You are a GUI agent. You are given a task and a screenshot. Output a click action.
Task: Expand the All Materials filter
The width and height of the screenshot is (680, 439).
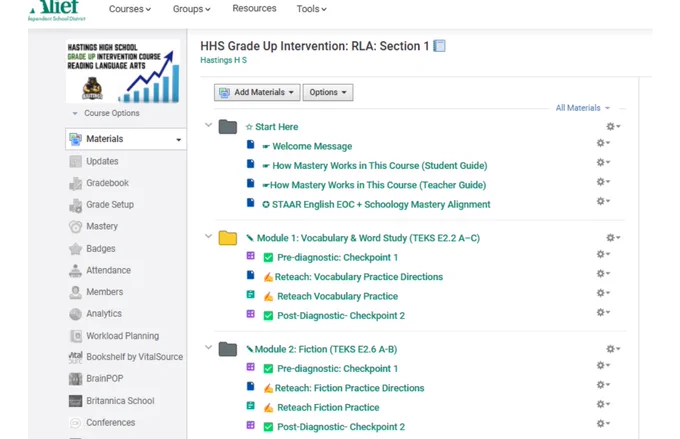pos(582,108)
